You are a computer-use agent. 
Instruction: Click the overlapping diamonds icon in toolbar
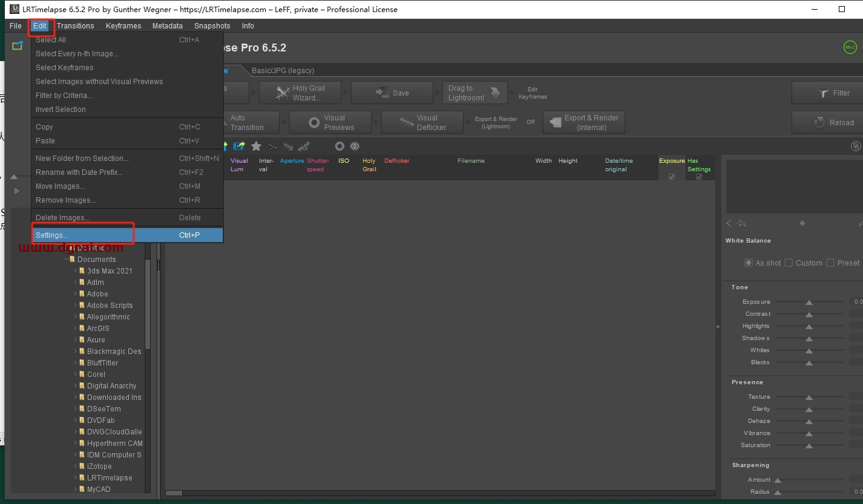coord(355,146)
